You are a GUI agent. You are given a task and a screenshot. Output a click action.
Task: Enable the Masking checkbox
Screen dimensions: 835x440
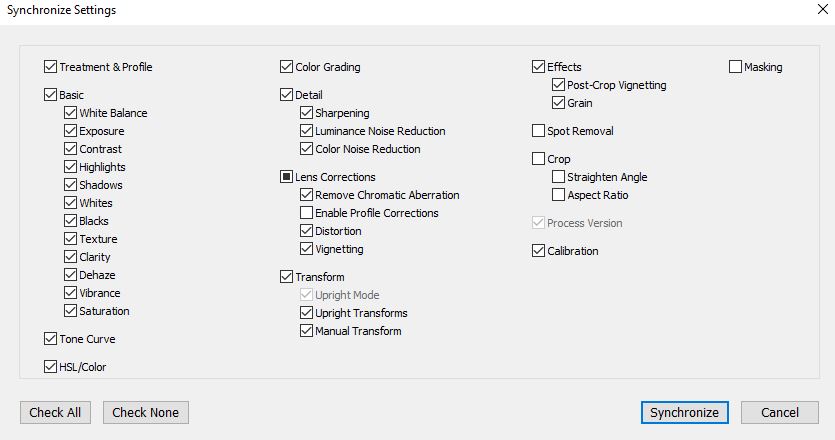(x=736, y=68)
